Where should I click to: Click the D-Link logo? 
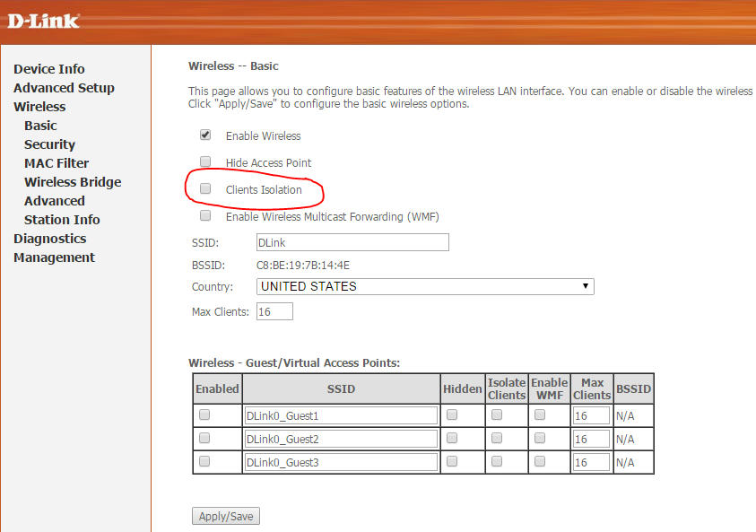coord(44,21)
